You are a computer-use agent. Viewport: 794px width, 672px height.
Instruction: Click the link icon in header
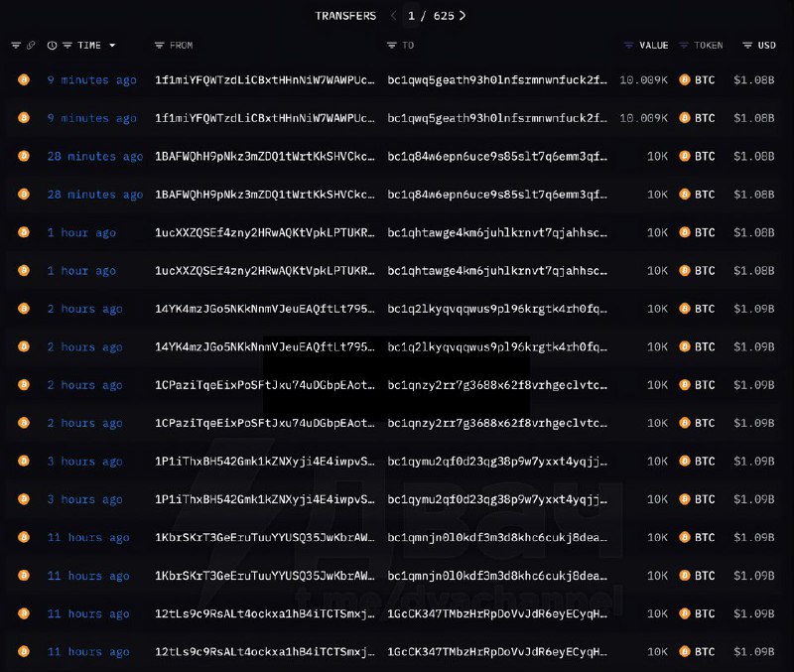(31, 46)
